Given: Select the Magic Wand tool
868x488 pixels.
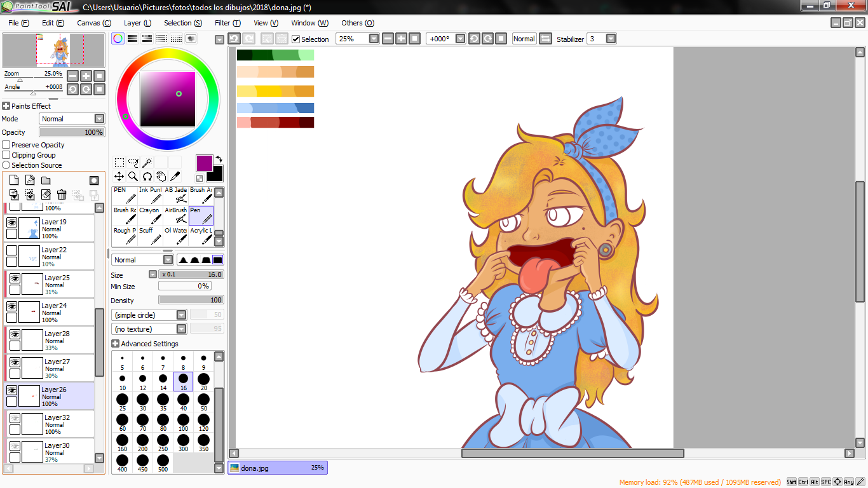Looking at the screenshot, I should (x=147, y=163).
